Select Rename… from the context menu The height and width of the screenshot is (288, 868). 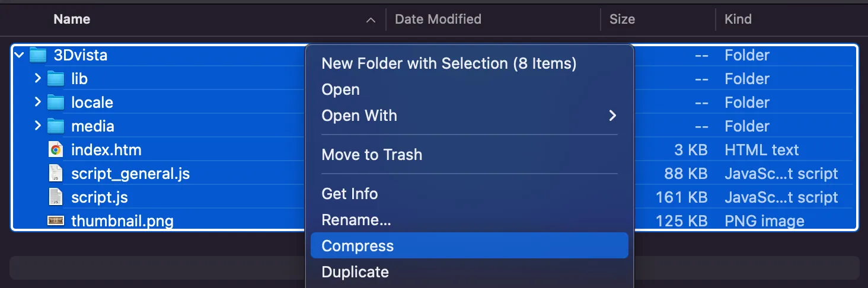coord(356,220)
